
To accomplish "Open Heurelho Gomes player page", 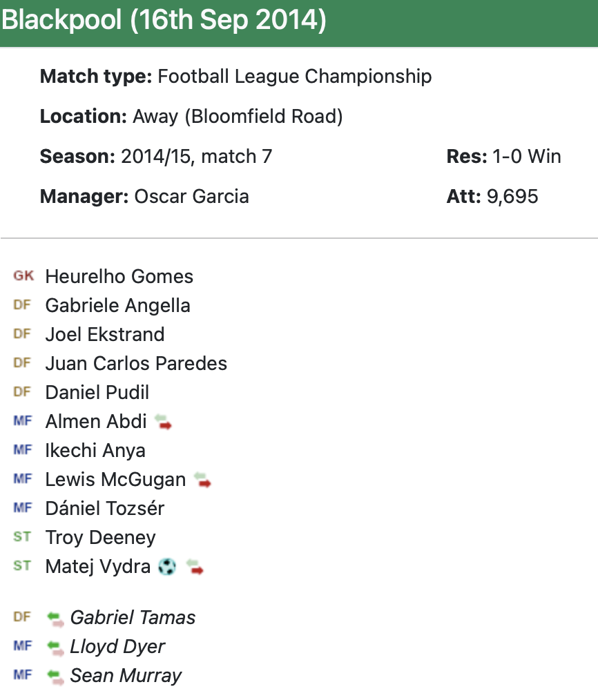I will coord(119,277).
